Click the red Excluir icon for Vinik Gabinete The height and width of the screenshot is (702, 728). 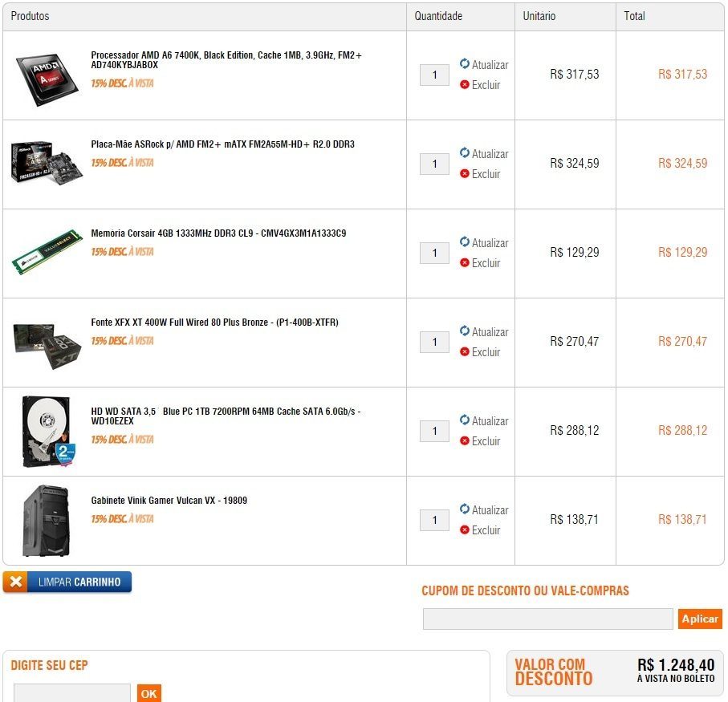[x=464, y=530]
